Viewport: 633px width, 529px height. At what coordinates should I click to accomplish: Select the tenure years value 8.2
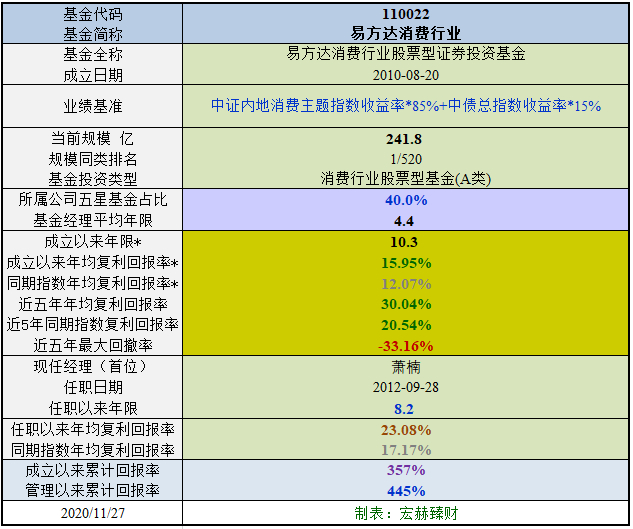click(x=404, y=409)
